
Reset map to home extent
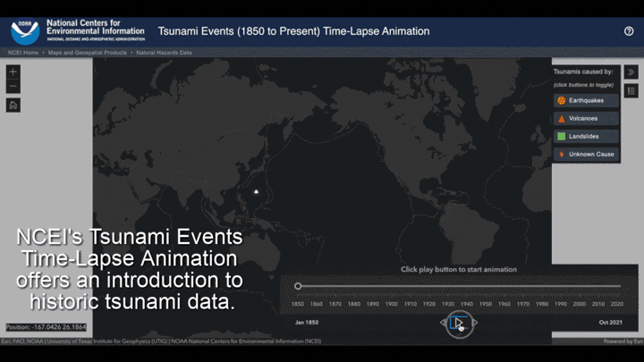(13, 105)
